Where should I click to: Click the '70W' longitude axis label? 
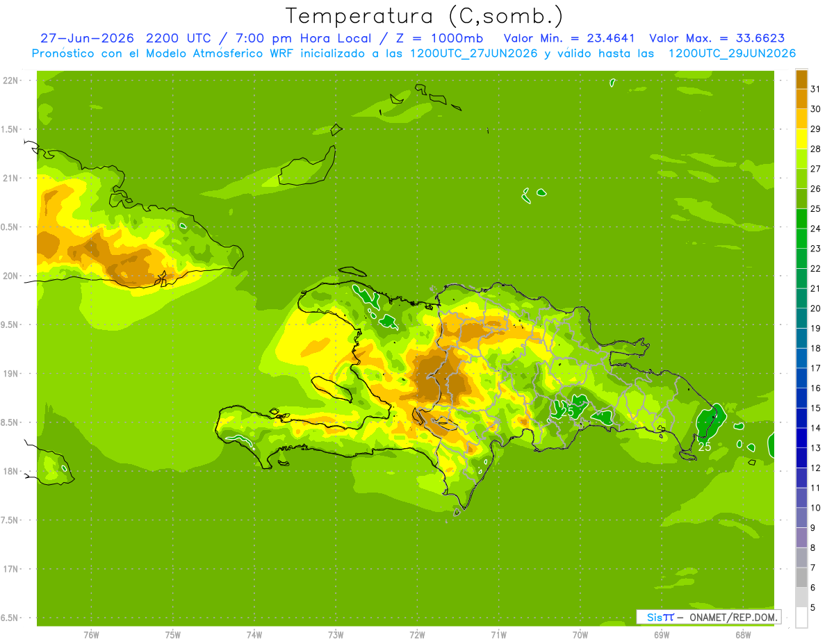580,636
